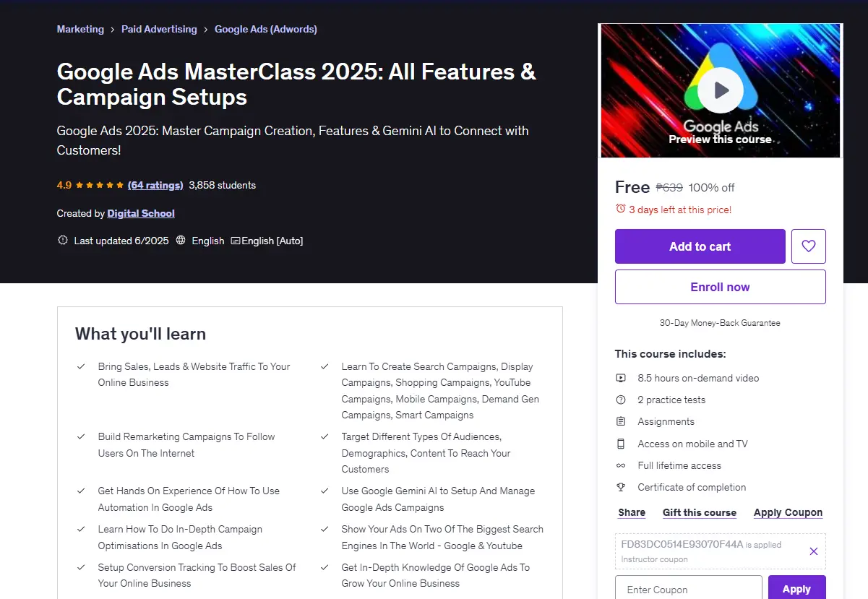Click the Share link
Viewport: 868px width, 599px height.
(x=632, y=512)
